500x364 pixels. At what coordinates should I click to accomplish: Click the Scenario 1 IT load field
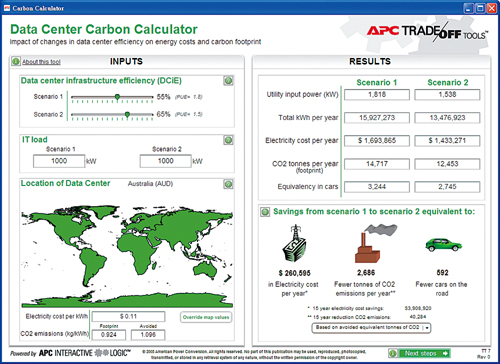(x=59, y=161)
